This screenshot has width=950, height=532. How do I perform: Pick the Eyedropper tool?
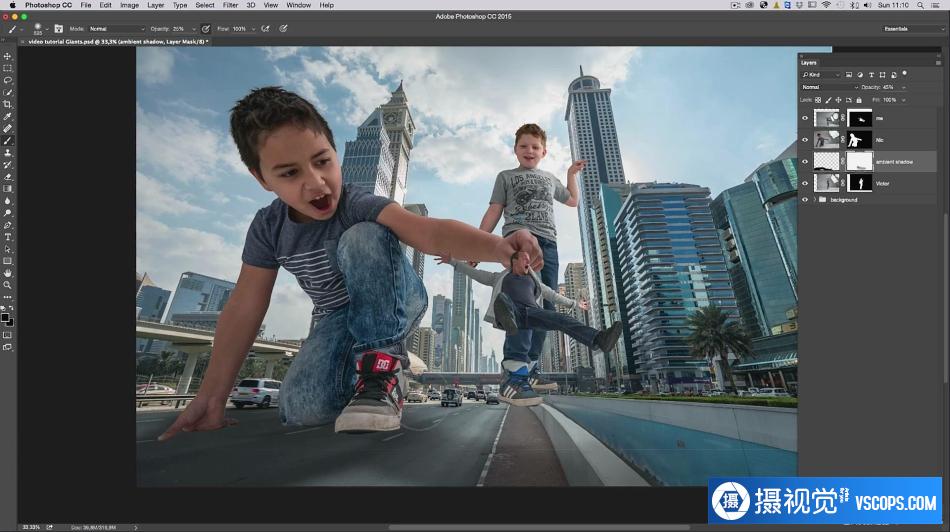pyautogui.click(x=7, y=116)
